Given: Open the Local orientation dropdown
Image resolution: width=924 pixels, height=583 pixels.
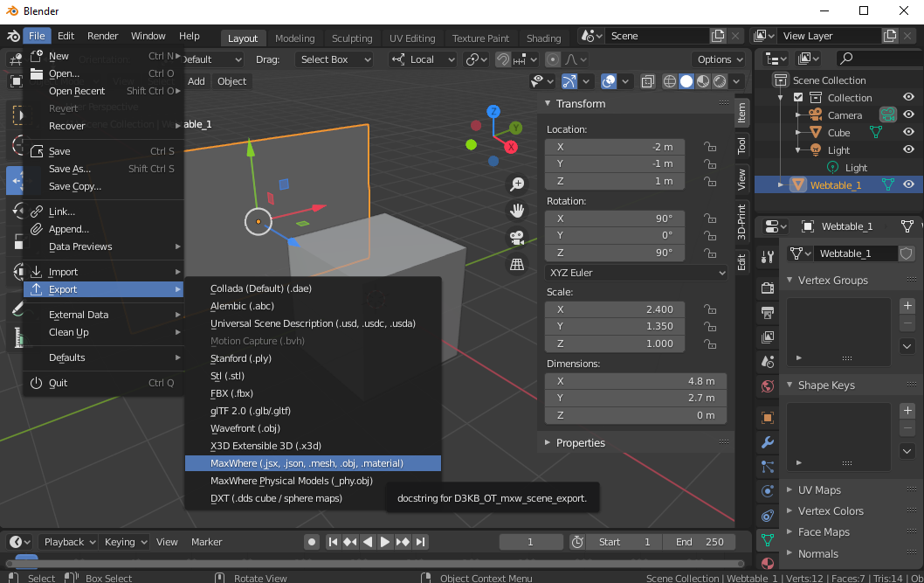Looking at the screenshot, I should pos(423,59).
